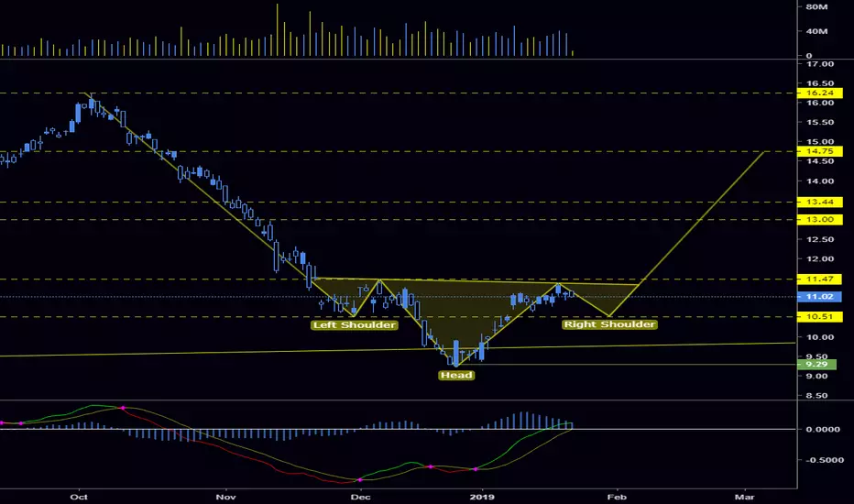Click the 0.0000 MACD scale label

[x=823, y=430]
